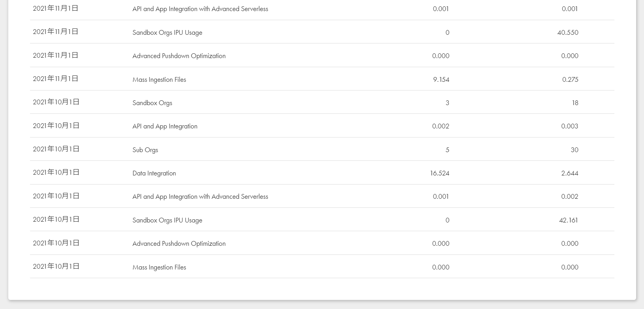Screen dimensions: 644x309
Task: Click the 9.154 usage value
Action: (x=441, y=79)
